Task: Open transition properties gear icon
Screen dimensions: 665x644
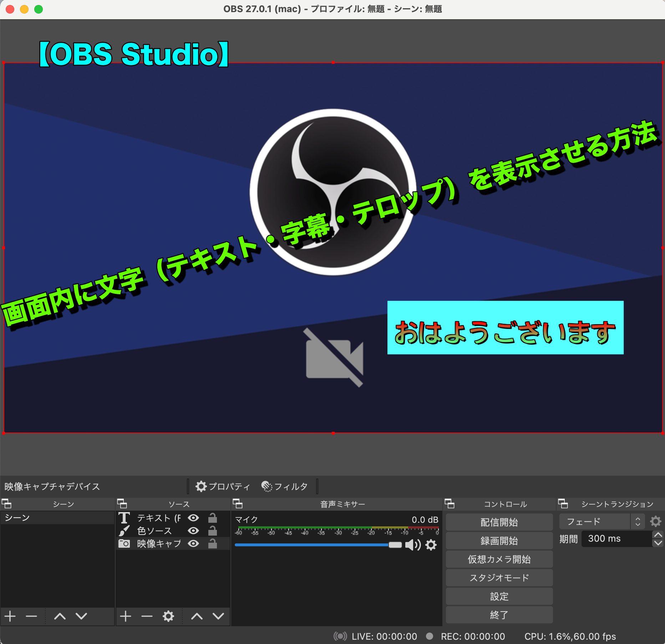Action: 656,522
